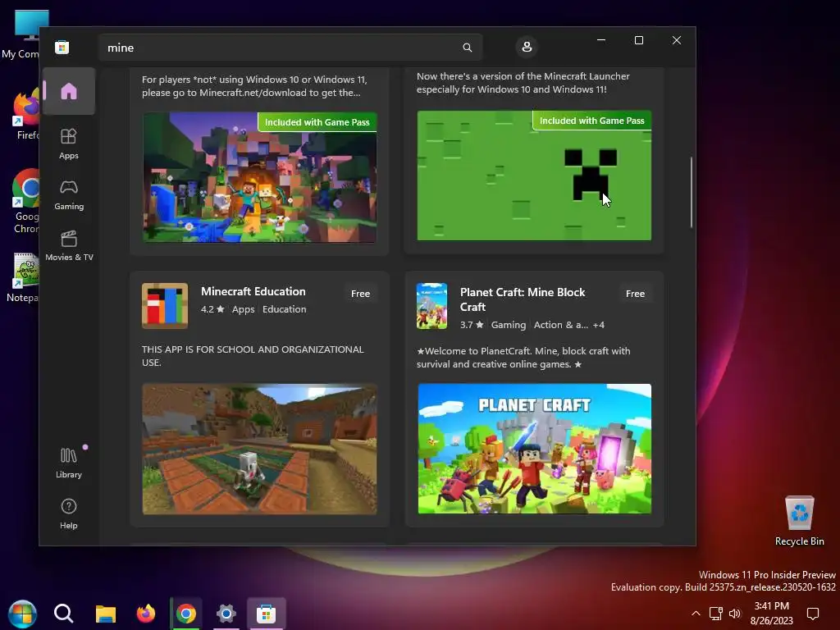Viewport: 840px width, 630px height.
Task: Open the Minecraft Education screenshot thumbnail
Action: pyautogui.click(x=259, y=449)
